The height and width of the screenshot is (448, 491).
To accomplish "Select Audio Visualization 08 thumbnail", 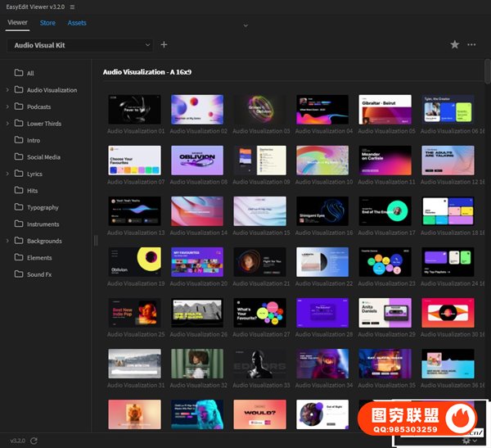I will pyautogui.click(x=196, y=160).
